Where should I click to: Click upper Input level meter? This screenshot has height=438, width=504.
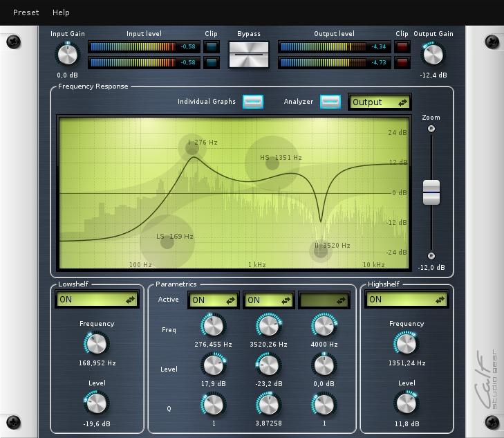point(144,46)
